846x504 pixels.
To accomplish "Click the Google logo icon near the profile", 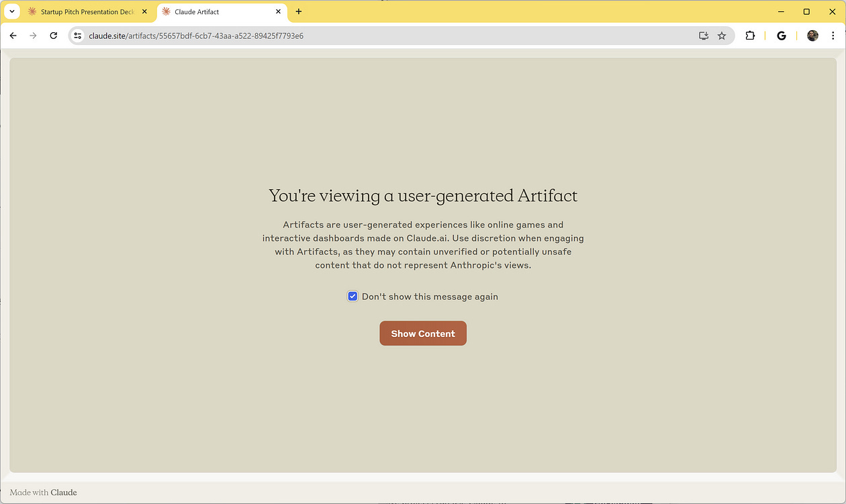I will coord(781,36).
